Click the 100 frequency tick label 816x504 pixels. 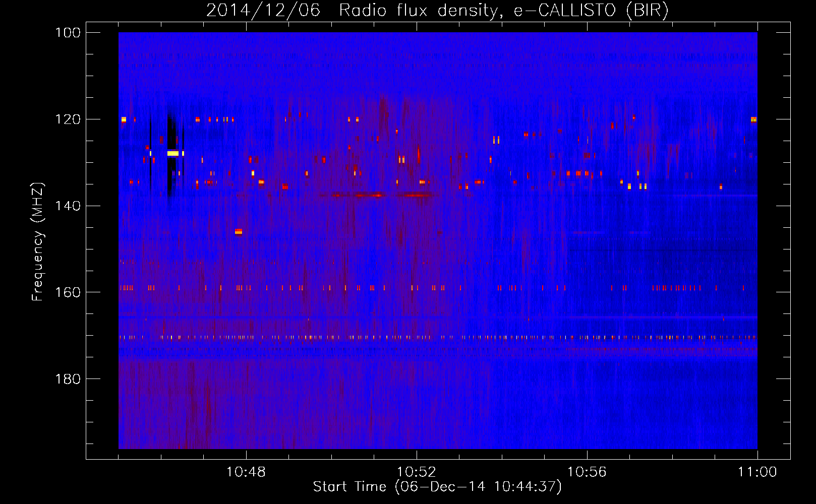(68, 33)
